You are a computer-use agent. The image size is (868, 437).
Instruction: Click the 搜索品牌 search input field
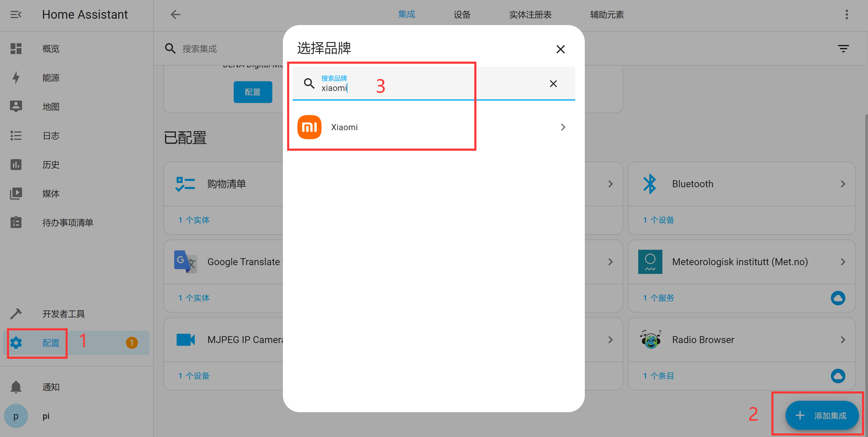[433, 83]
